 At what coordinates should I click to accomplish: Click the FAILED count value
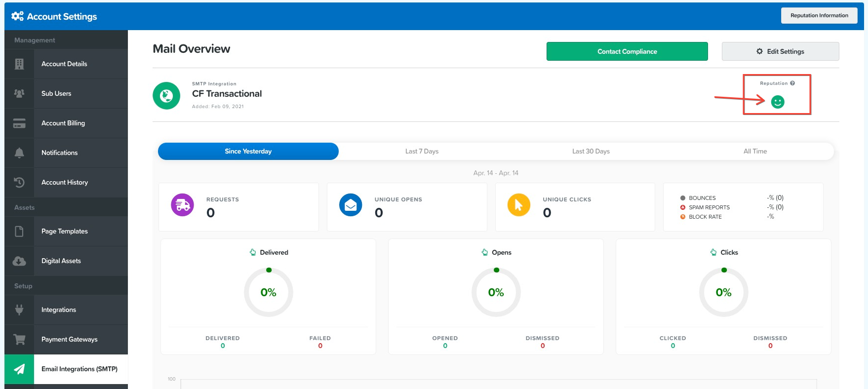click(x=320, y=346)
